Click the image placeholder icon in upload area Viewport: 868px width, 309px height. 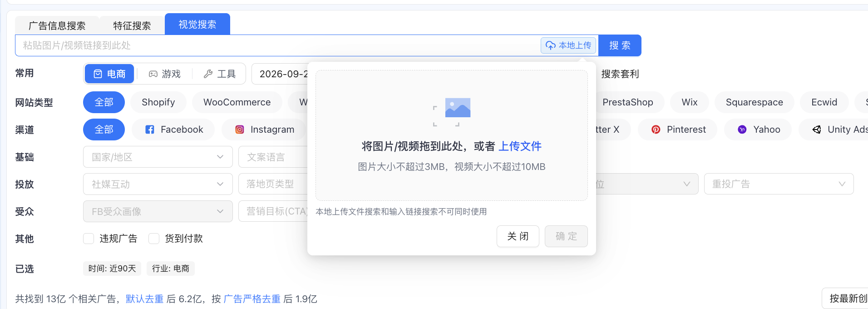pos(452,112)
